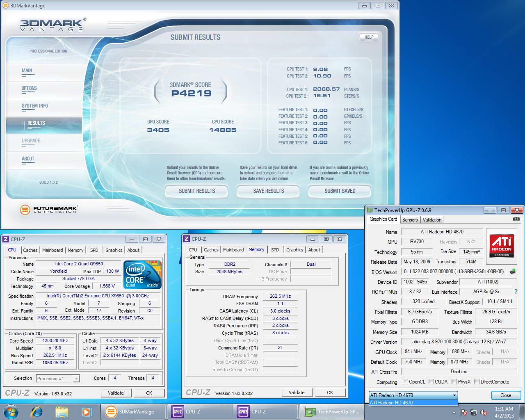Screen dimensions: 525x420
Task: Enable the OpenCL checkbox
Action: click(405, 382)
